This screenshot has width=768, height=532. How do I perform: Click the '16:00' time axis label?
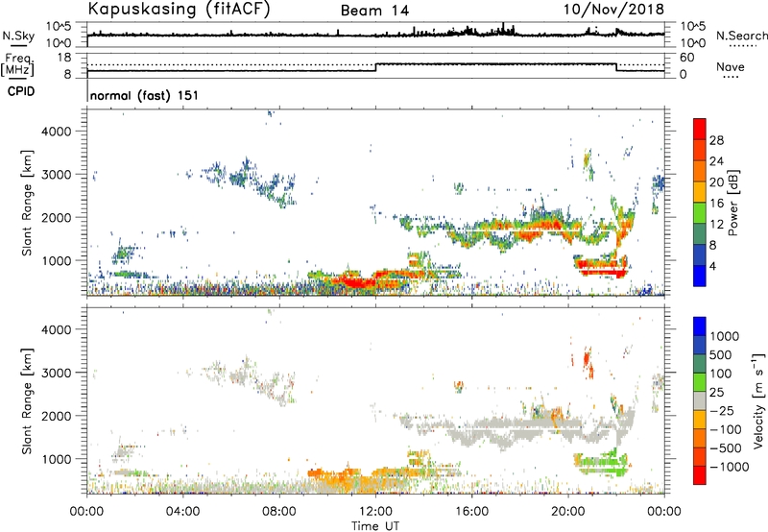471,512
